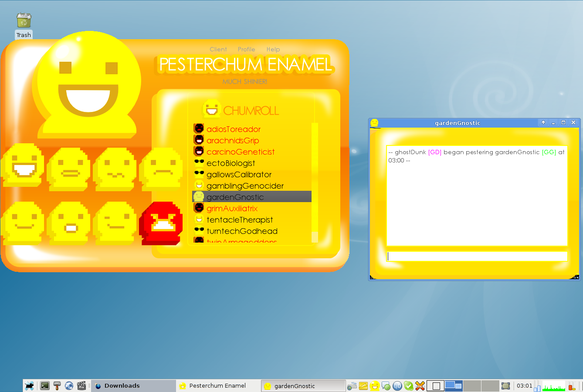Viewport: 583px width, 392px height.
Task: Open the Downloads window from the taskbar
Action: pyautogui.click(x=122, y=386)
